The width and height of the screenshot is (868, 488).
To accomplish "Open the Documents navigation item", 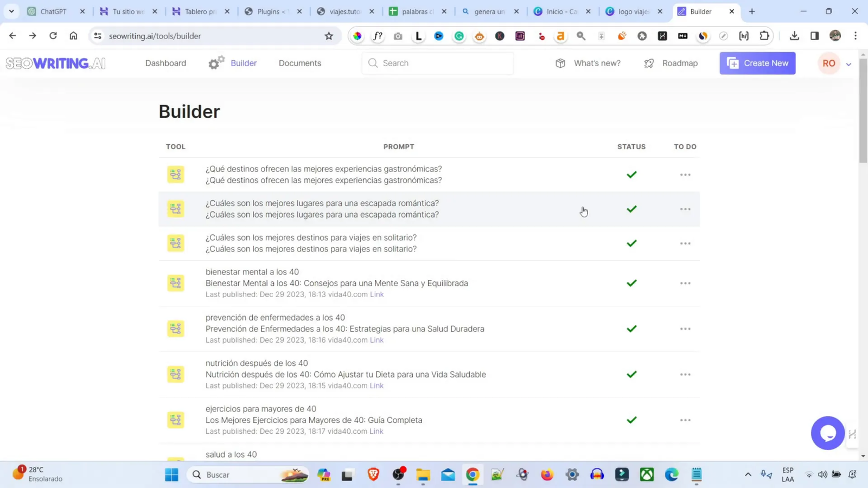I will coord(299,63).
